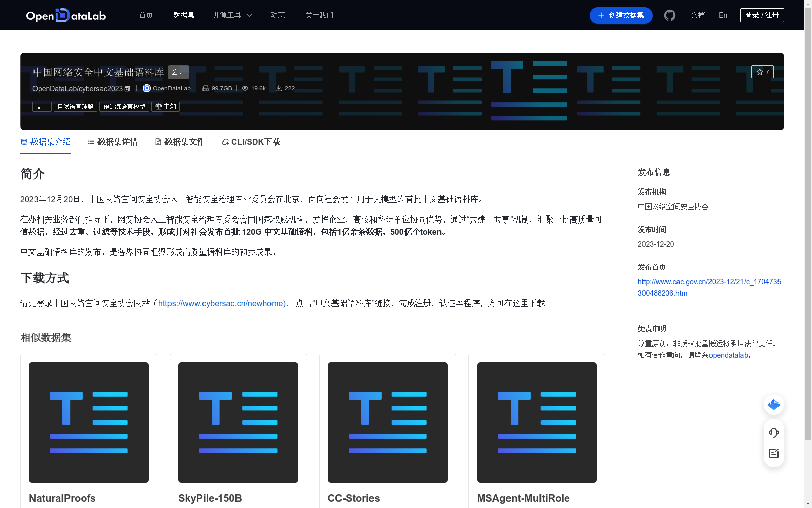Open the MSAgent-MultiRole dataset thumbnail
This screenshot has width=812, height=508.
(537, 422)
